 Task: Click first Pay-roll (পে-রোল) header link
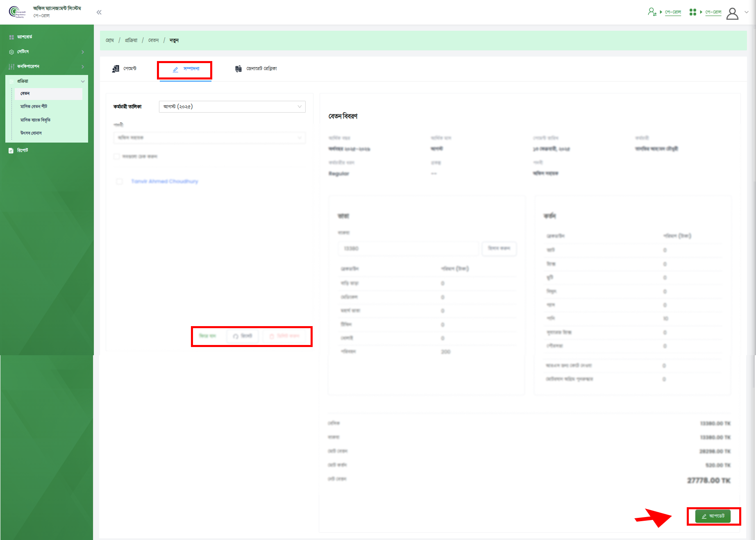tap(673, 12)
